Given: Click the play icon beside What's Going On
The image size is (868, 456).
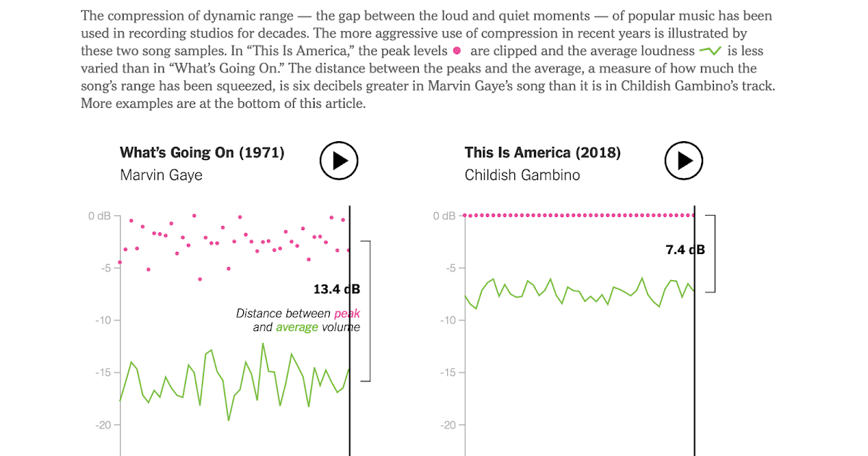Looking at the screenshot, I should (339, 161).
